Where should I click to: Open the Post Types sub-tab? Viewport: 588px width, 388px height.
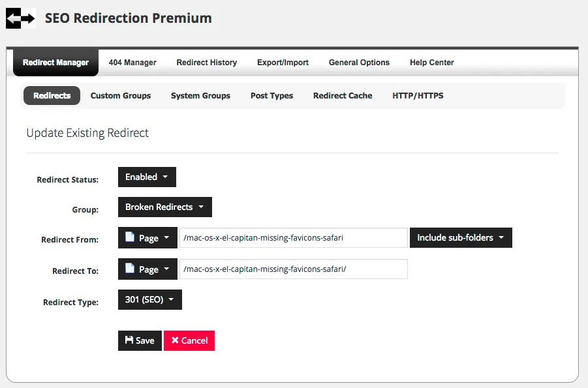coord(271,96)
